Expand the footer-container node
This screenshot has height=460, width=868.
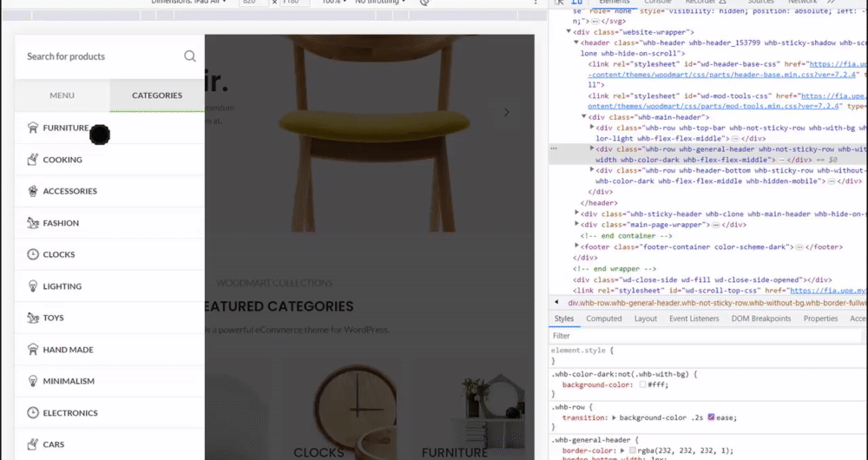(x=576, y=246)
